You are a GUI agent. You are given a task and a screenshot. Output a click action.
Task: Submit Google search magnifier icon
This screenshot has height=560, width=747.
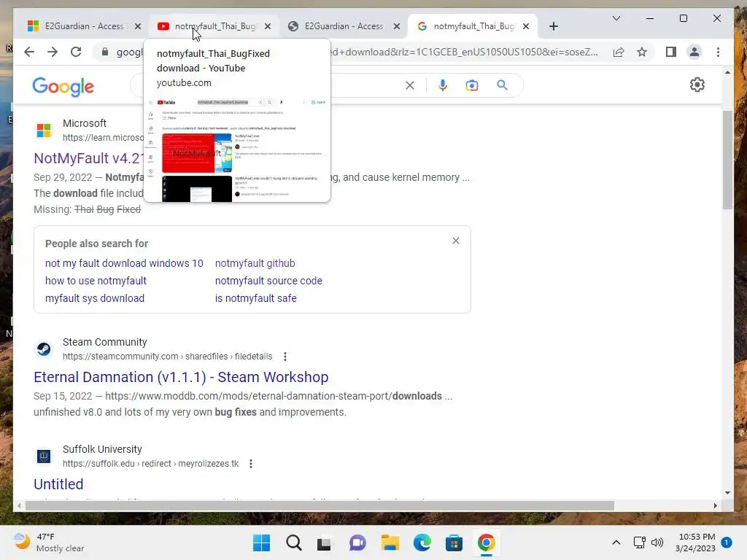[502, 85]
